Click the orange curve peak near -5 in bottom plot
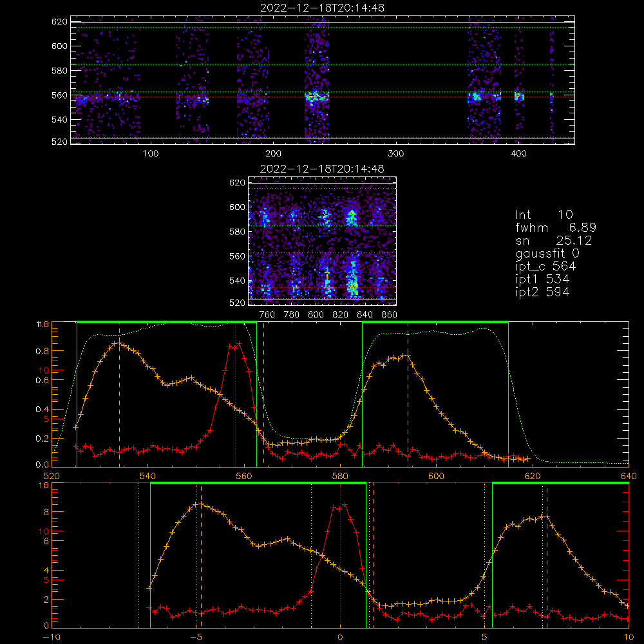The height and width of the screenshot is (644, 644). coord(200,504)
